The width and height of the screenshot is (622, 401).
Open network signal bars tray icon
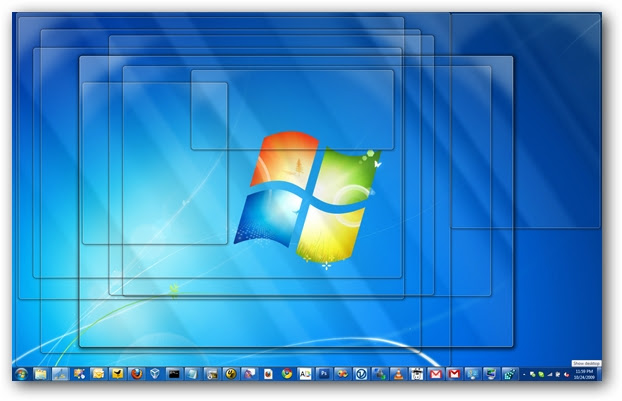tap(550, 374)
